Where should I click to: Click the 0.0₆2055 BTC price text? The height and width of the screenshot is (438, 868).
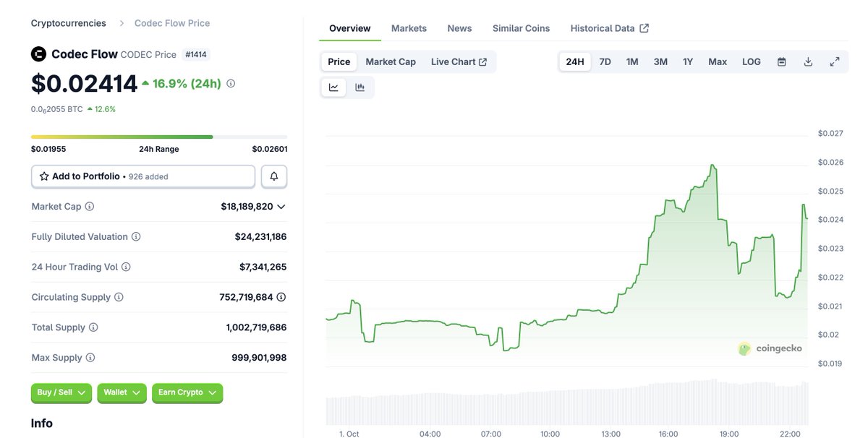point(56,109)
